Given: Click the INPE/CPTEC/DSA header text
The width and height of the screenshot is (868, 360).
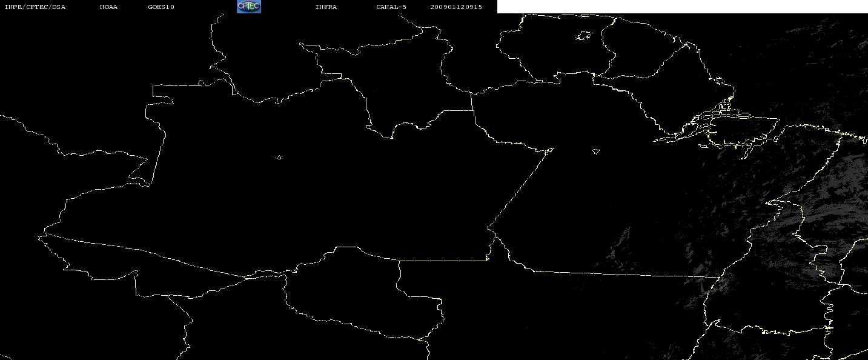Looking at the screenshot, I should coord(35,7).
